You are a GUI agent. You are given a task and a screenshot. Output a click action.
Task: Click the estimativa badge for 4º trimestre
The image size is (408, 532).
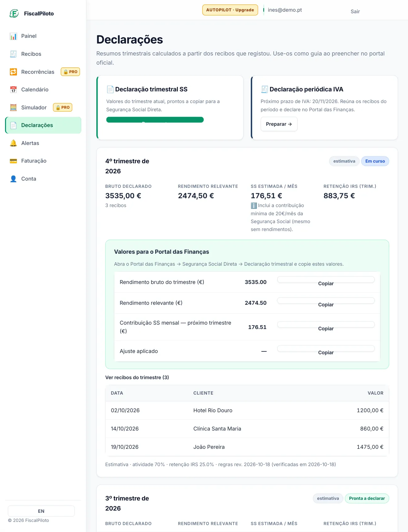(x=344, y=161)
